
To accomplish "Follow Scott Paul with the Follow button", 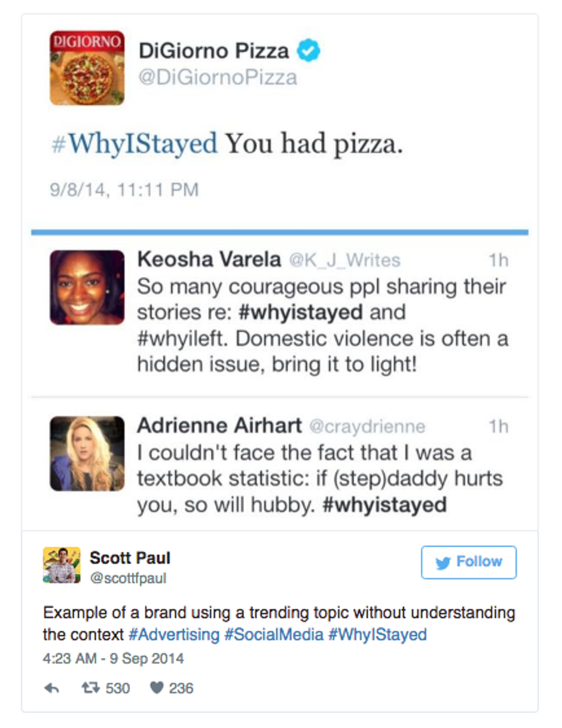I will (469, 562).
